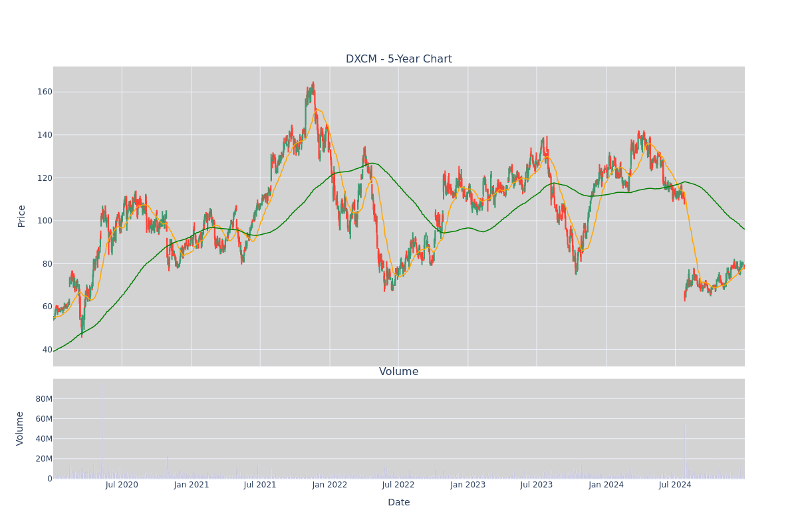Click the "Jul 2023" date tick label
798x532 pixels.
(x=537, y=485)
